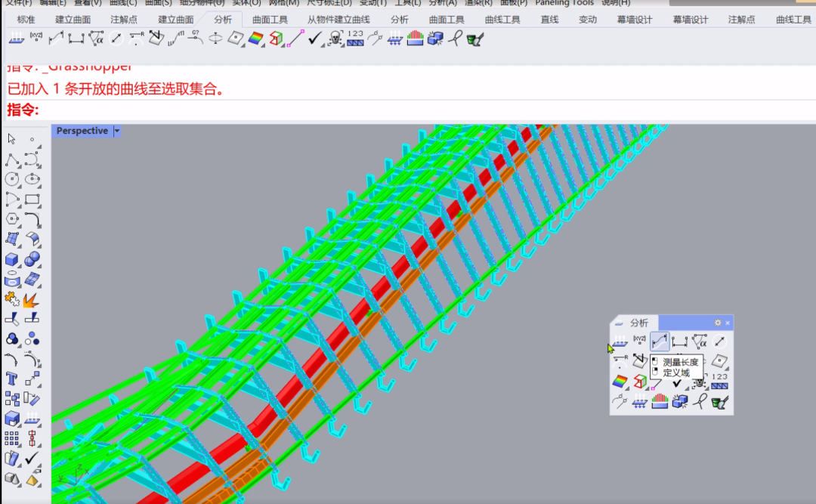Click the skull bad-objects icon in top toolbar
Viewport: 816px width, 504px height.
(x=335, y=39)
